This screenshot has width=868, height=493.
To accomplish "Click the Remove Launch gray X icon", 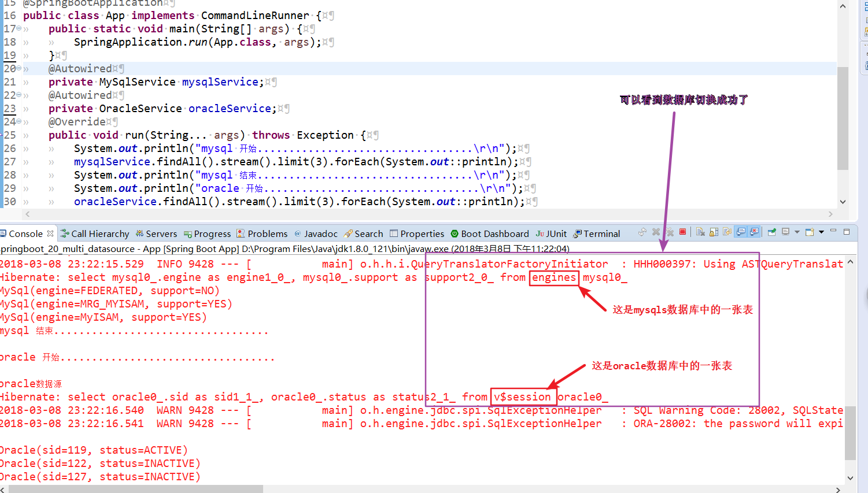I will click(x=656, y=232).
